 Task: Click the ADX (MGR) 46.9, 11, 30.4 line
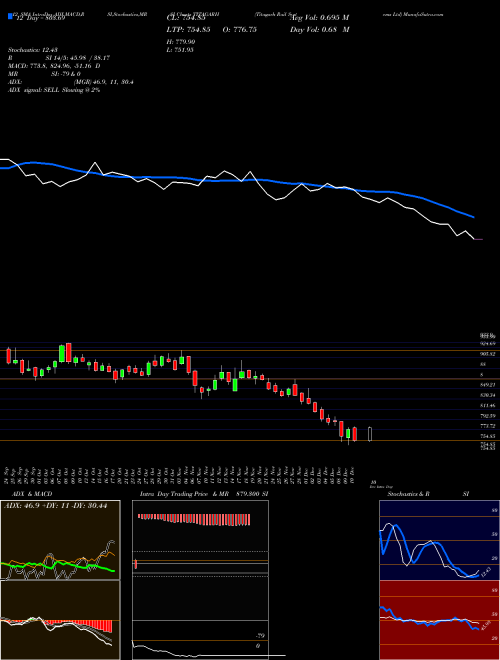pyautogui.click(x=71, y=82)
